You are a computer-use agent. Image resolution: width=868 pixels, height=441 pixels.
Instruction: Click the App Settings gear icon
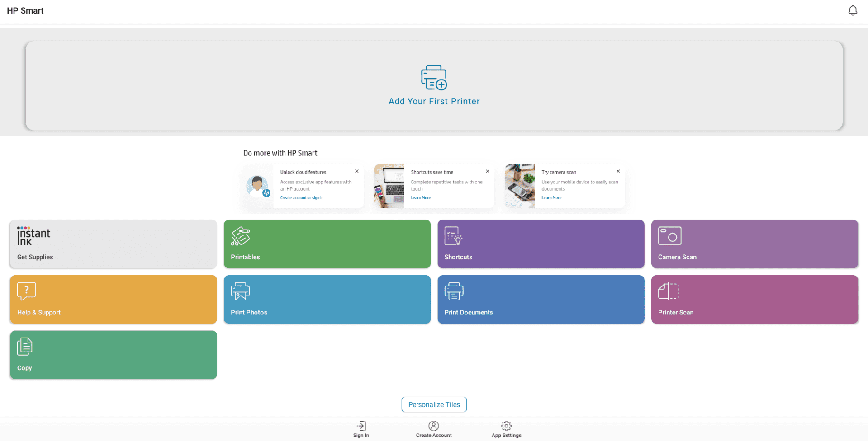506,426
